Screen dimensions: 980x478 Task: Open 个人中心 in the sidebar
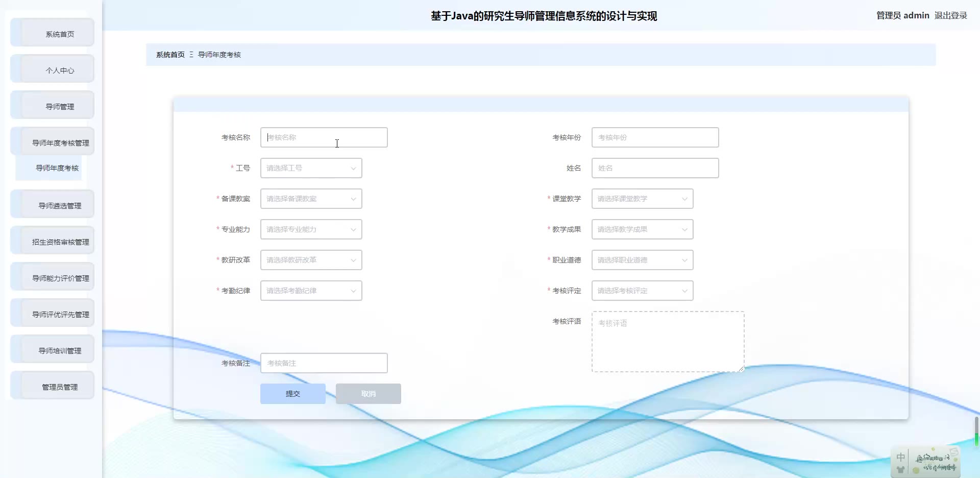coord(52,69)
